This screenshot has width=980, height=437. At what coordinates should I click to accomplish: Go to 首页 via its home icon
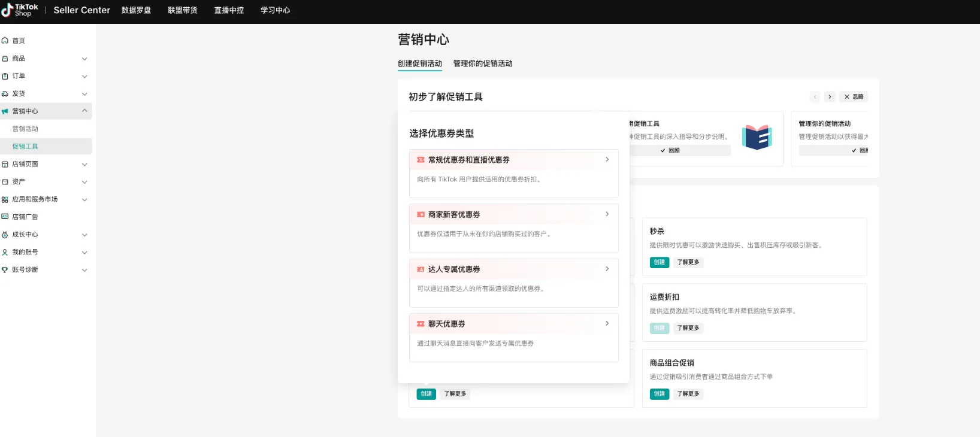(5, 41)
